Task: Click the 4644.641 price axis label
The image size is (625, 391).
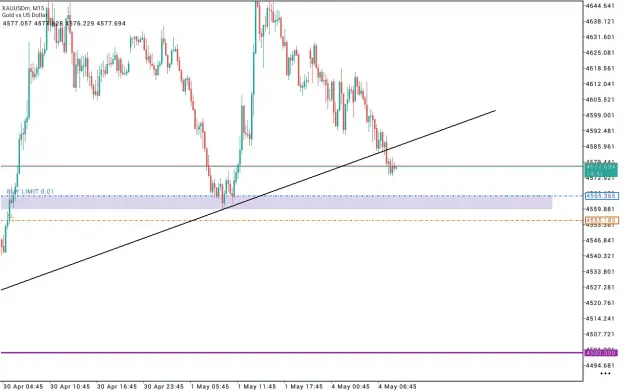Action: (x=600, y=6)
